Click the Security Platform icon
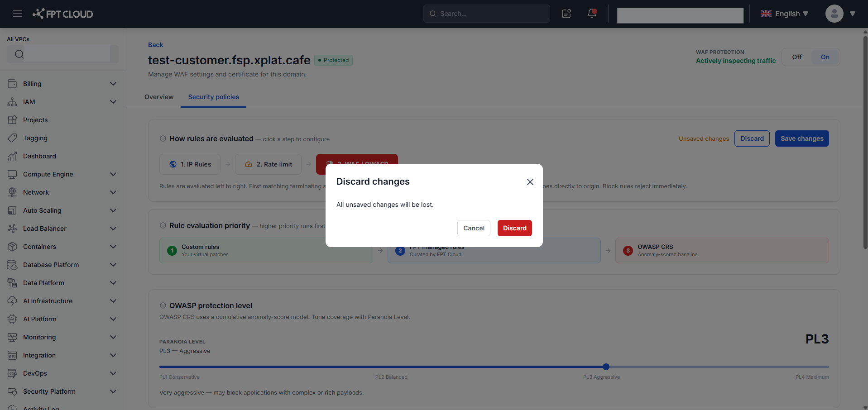This screenshot has height=410, width=868. click(12, 391)
